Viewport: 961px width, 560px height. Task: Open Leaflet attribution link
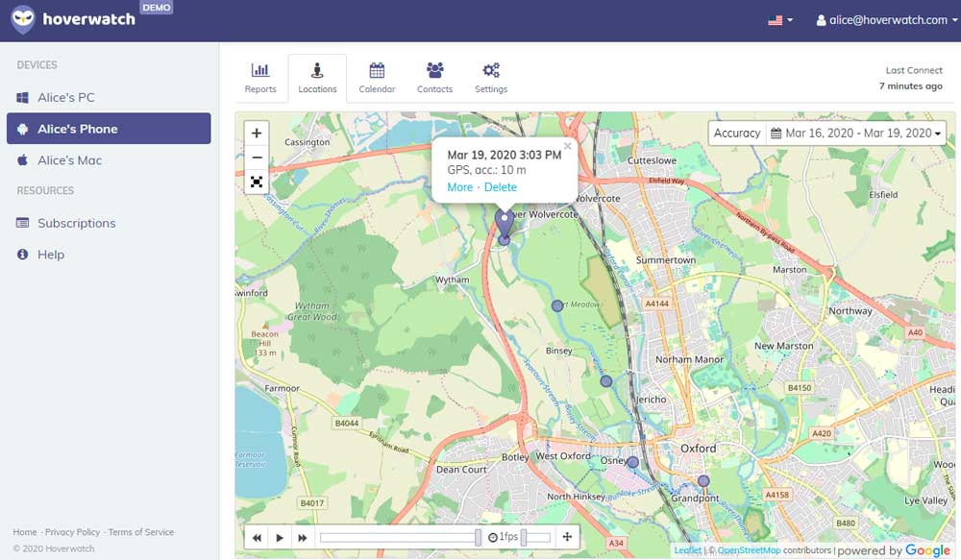pyautogui.click(x=688, y=550)
